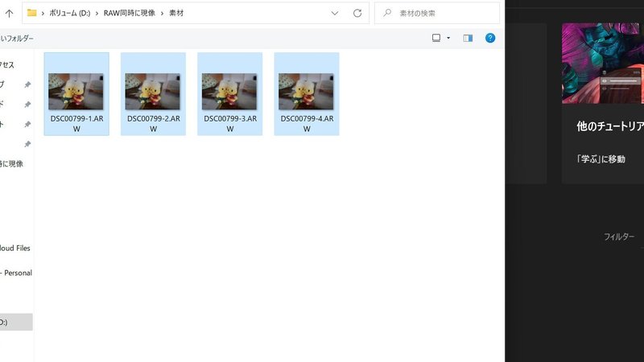Select thumbnail of DSC00799-2.ARW

(x=152, y=92)
